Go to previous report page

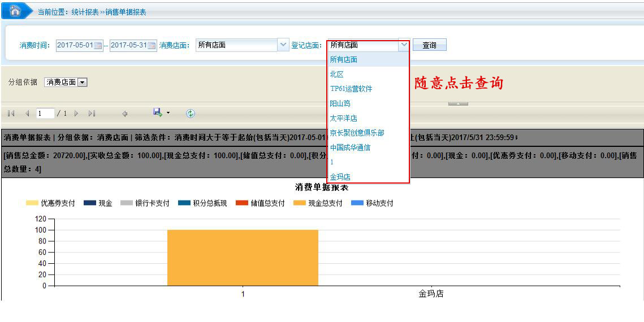click(x=27, y=114)
